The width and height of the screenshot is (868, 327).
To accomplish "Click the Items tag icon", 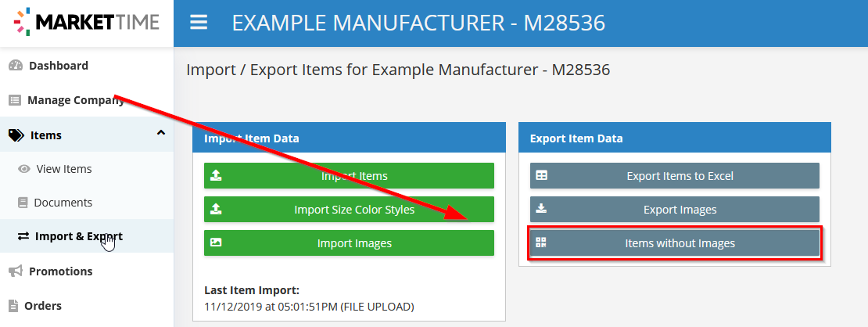I will (x=16, y=135).
